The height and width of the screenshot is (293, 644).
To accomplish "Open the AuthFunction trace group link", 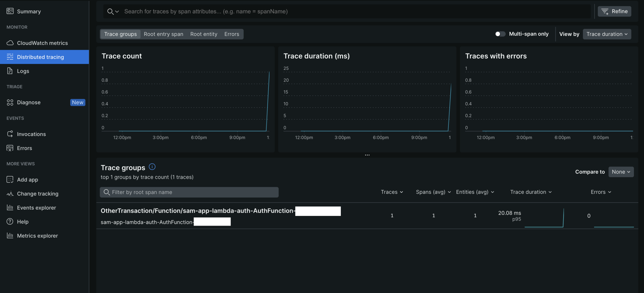I will click(197, 211).
